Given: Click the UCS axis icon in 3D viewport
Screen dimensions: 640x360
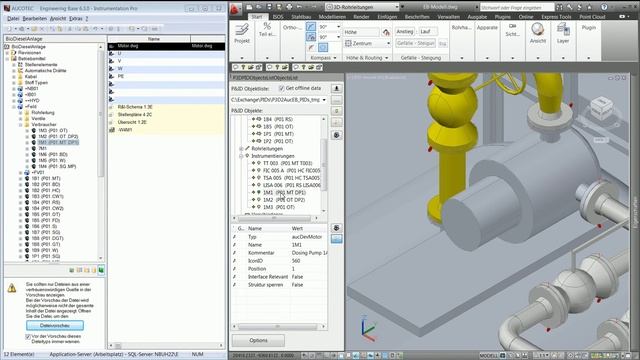Looking at the screenshot, I should (x=367, y=329).
